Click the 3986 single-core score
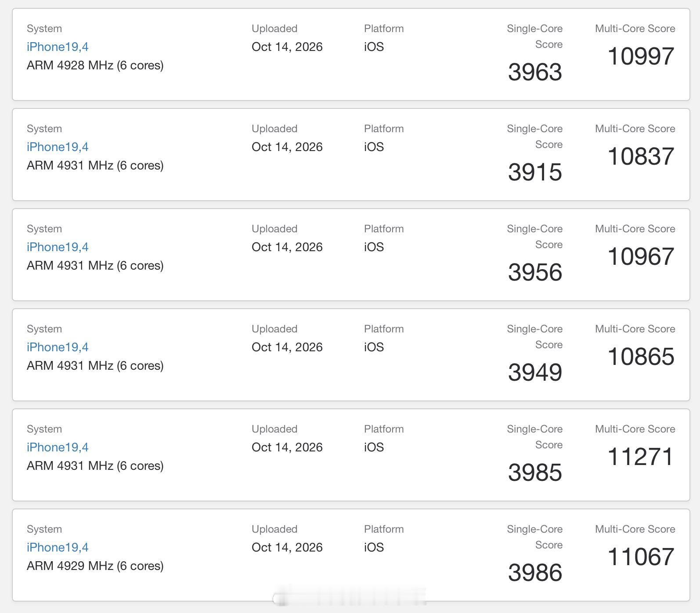Viewport: 700px width, 613px height. point(535,573)
